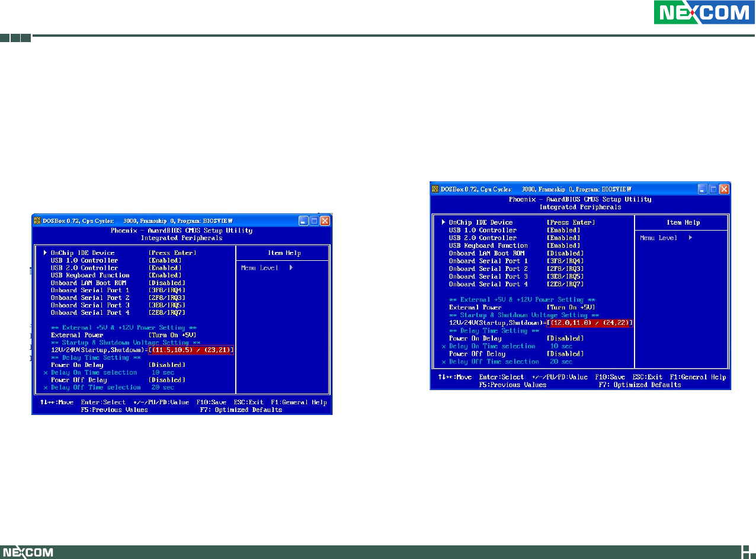The image size is (756, 559).
Task: Select External Power [Turn On +5V] in left window
Action: click(172, 335)
